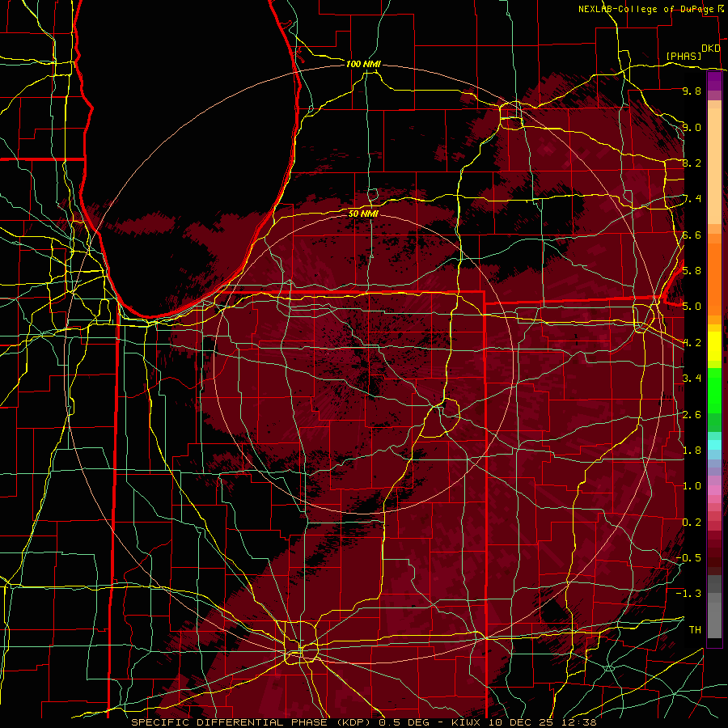This screenshot has width=728, height=728.
Task: Pick the cyan band of the color bar
Action: pyautogui.click(x=714, y=445)
